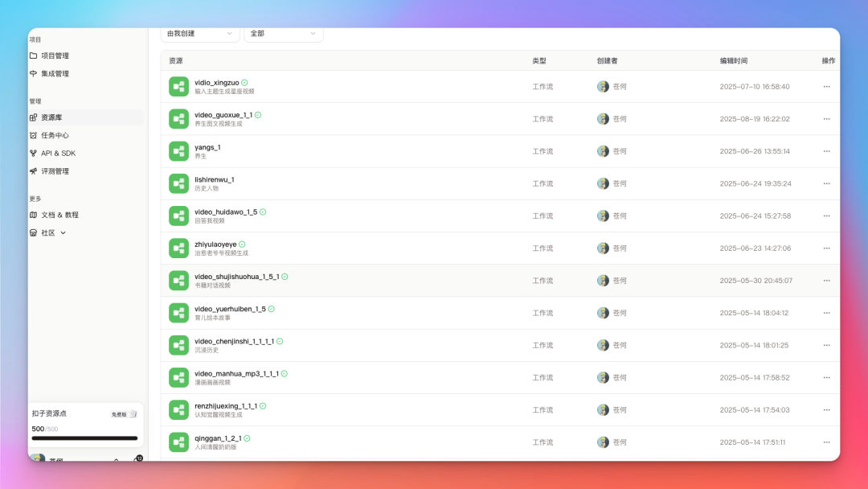The width and height of the screenshot is (868, 489).
Task: Open the video_huidawo_1_5 workflow
Action: click(x=226, y=212)
